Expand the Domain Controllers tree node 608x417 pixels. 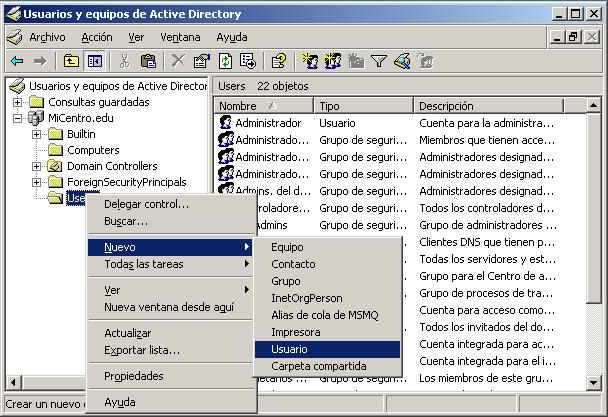pyautogui.click(x=36, y=166)
